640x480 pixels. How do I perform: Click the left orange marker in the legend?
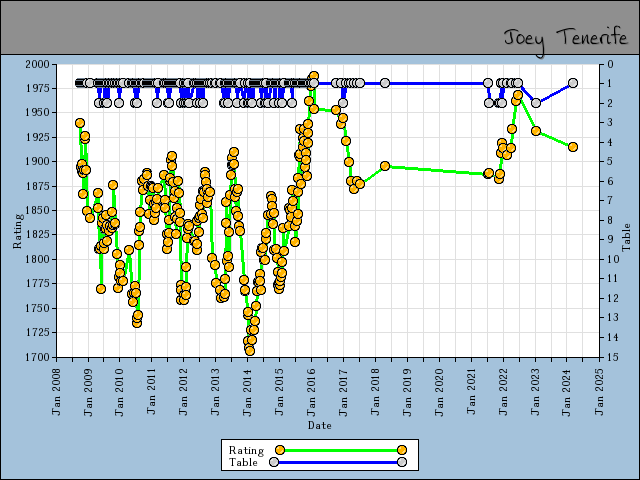[x=280, y=450]
